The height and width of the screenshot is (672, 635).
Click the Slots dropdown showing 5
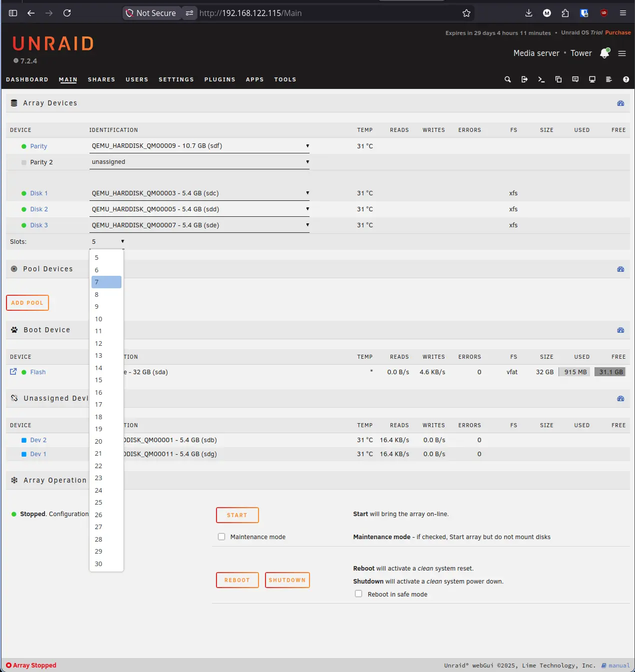click(x=107, y=241)
